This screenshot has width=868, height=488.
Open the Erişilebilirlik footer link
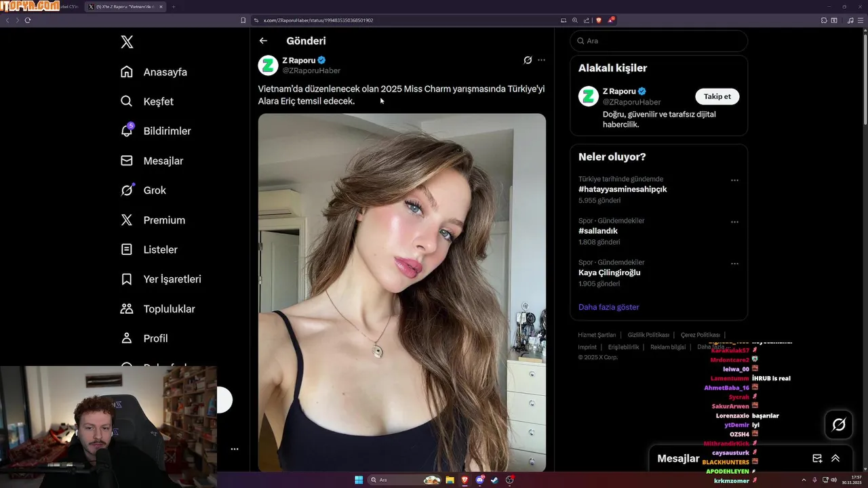(x=623, y=347)
